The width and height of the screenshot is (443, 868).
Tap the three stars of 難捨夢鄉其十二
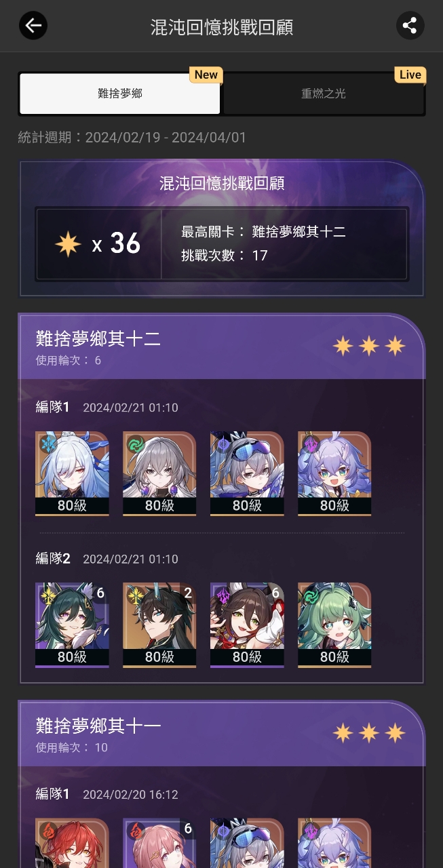click(369, 346)
